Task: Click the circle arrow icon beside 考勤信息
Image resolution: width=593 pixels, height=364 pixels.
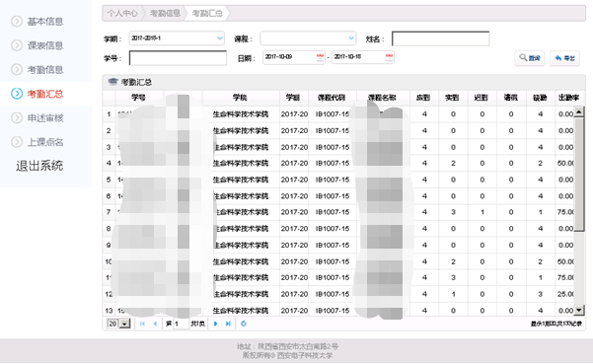Action: point(17,70)
